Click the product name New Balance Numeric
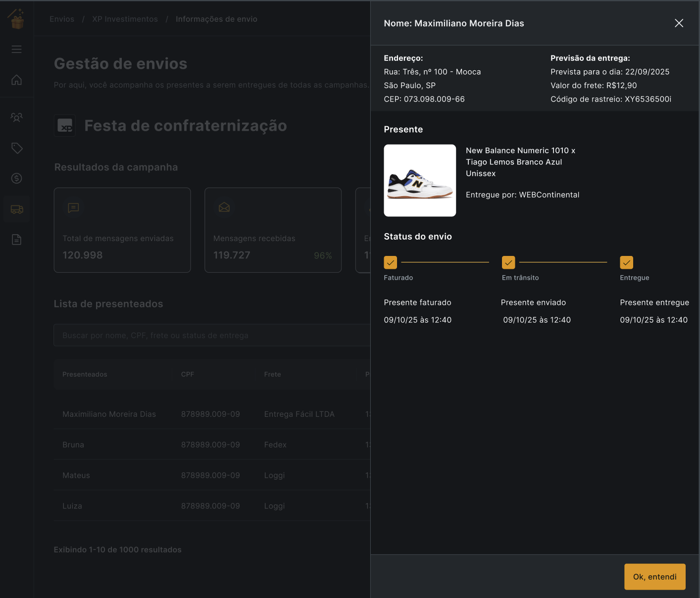The height and width of the screenshot is (598, 700). coord(520,162)
